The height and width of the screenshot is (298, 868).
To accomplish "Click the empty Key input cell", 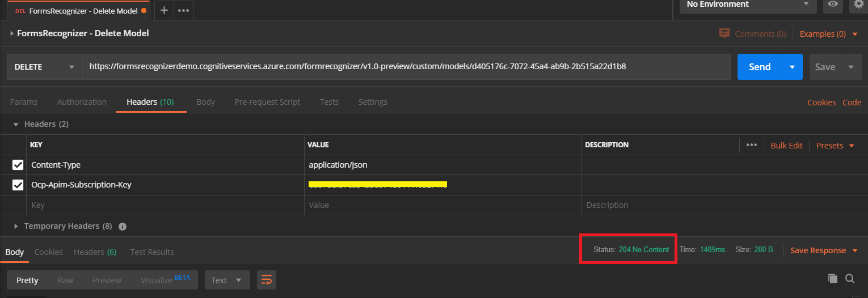I will (x=165, y=205).
